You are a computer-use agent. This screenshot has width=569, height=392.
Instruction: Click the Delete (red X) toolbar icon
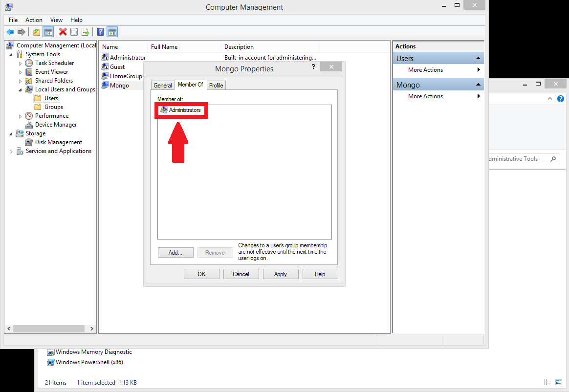(x=62, y=31)
